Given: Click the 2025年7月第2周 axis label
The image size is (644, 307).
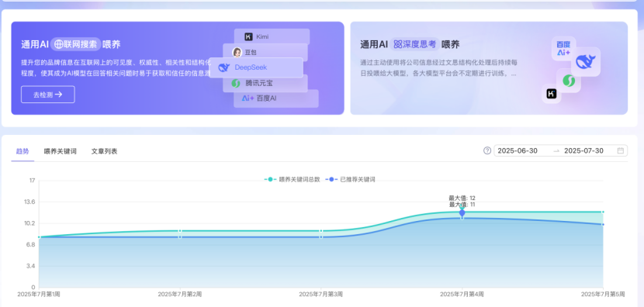Looking at the screenshot, I should pyautogui.click(x=180, y=295).
